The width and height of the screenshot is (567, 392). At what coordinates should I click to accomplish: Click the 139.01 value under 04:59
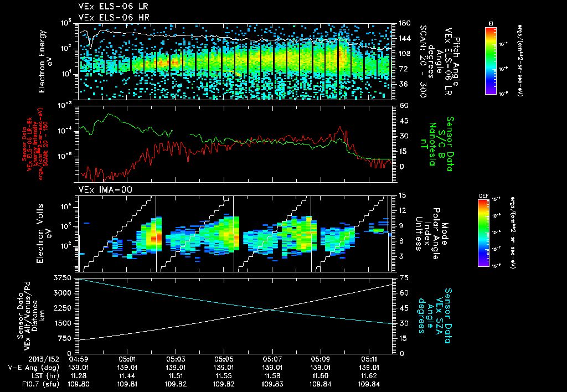[79, 368]
